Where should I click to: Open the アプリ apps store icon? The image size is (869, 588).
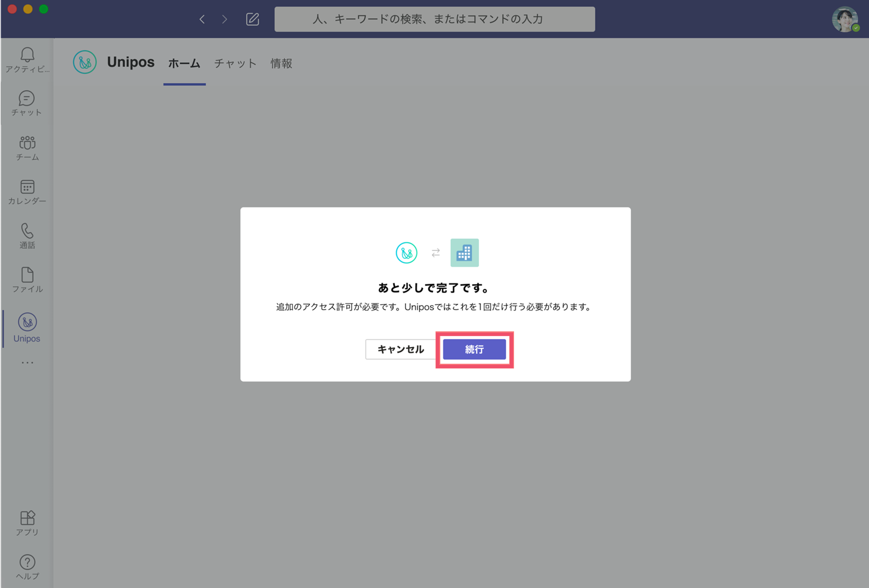click(x=27, y=523)
